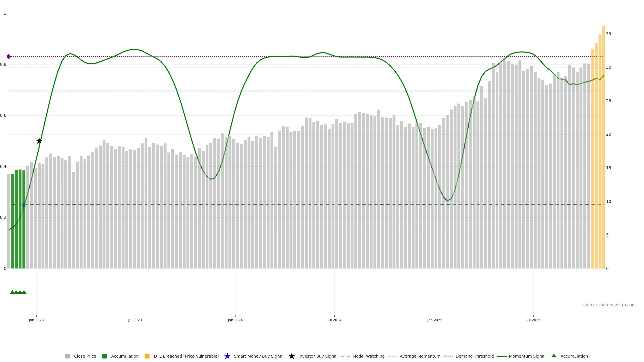This screenshot has width=644, height=362.
Task: Click the blue Smart Money star marker on chart
Action: pyautogui.click(x=24, y=205)
